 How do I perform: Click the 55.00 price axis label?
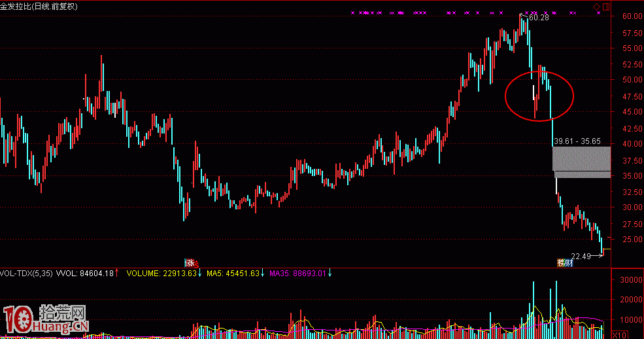click(632, 48)
